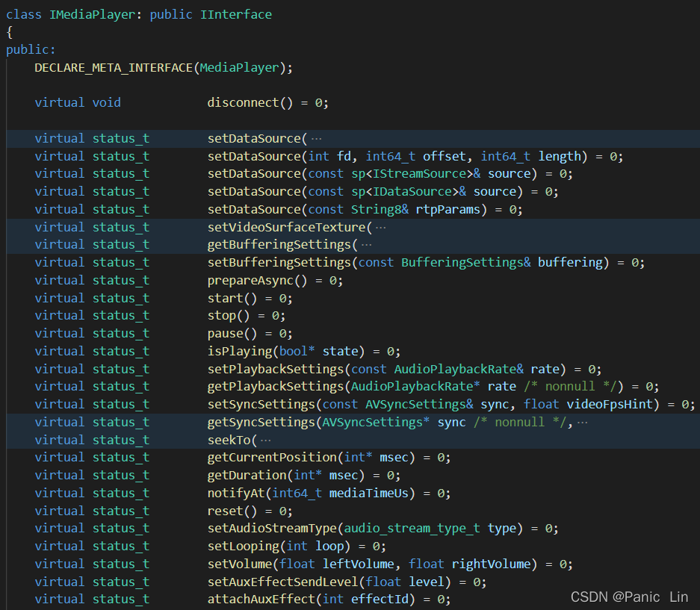Click the 'loop' parameter name
This screenshot has height=610, width=700.
point(329,547)
